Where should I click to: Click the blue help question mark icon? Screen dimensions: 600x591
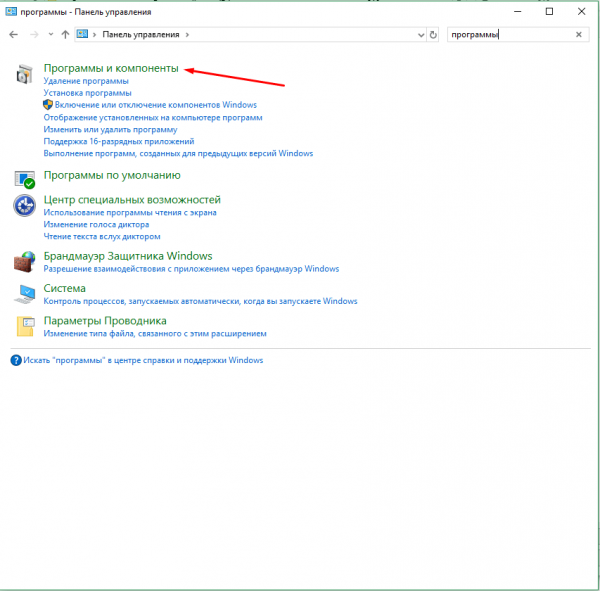click(x=16, y=360)
